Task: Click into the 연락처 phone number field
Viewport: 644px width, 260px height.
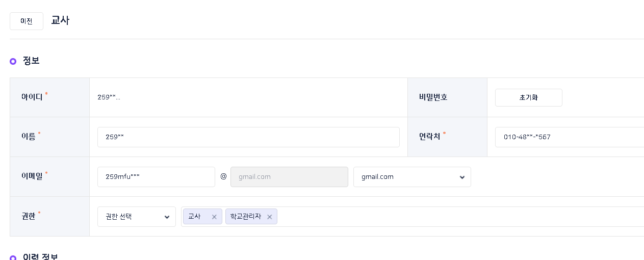Action: 570,137
